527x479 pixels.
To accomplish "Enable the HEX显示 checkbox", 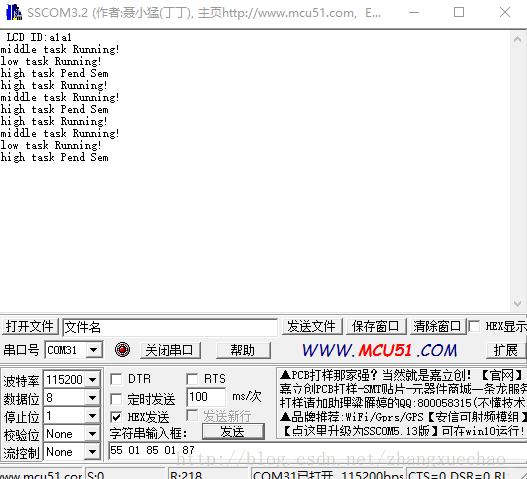I will [x=474, y=326].
